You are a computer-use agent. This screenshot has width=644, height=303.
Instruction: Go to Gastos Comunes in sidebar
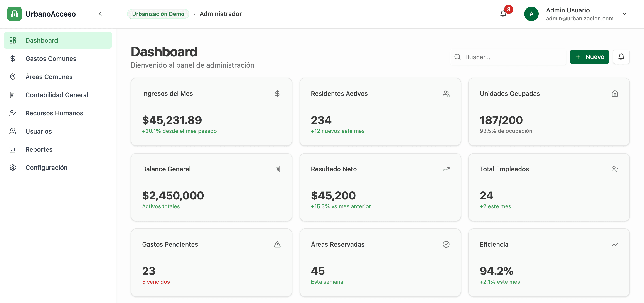click(51, 59)
